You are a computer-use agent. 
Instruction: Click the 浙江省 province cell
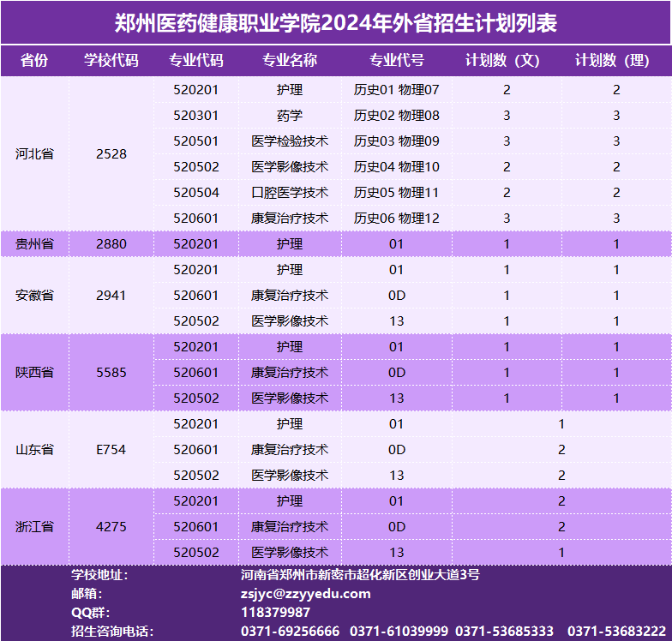(x=34, y=527)
